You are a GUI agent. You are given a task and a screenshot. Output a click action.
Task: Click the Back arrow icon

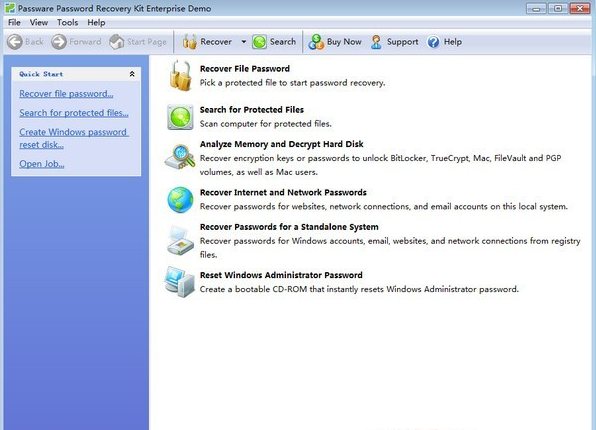click(15, 42)
